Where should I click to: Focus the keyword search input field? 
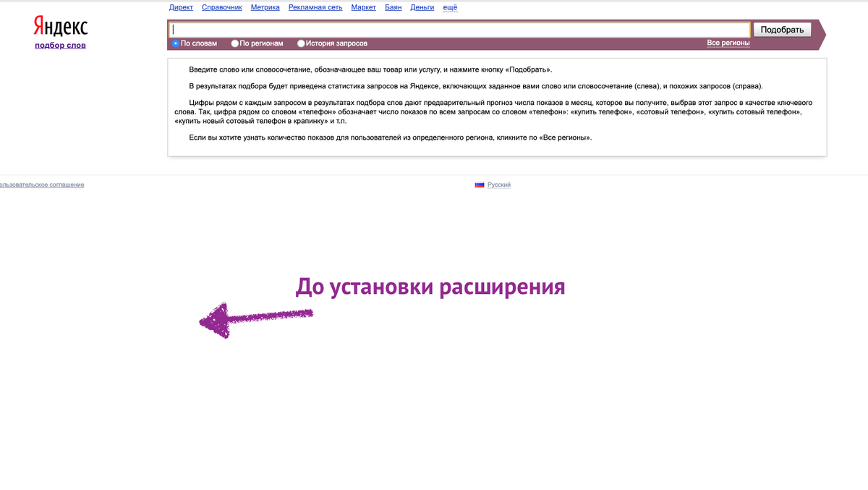459,30
